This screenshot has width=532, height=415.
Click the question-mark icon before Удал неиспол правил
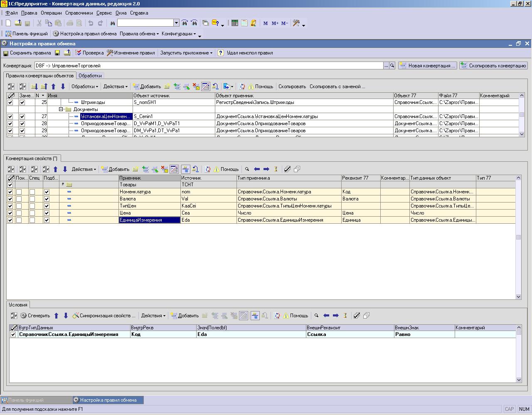click(x=221, y=53)
